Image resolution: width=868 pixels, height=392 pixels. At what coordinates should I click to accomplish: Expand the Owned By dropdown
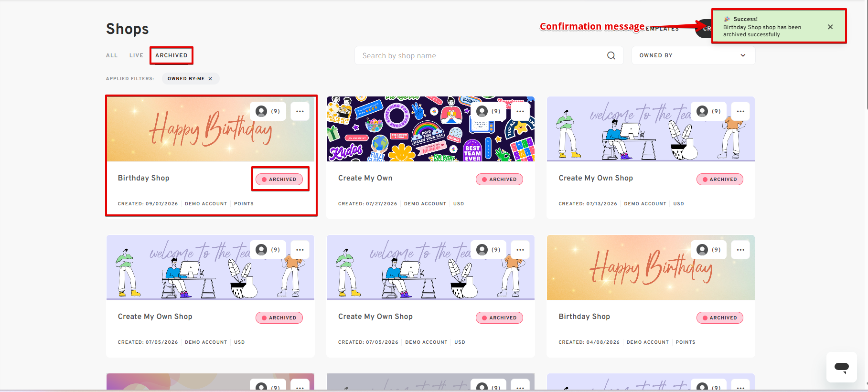pos(693,55)
